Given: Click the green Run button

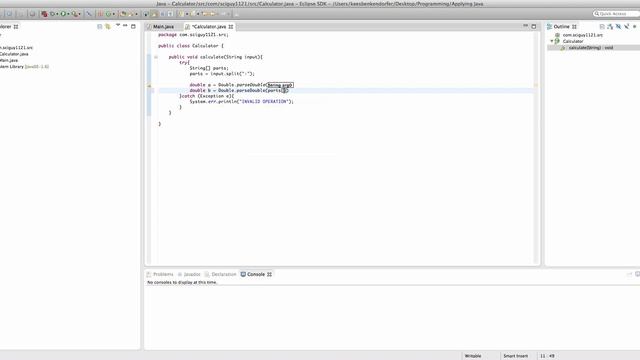Looking at the screenshot, I should pos(63,14).
